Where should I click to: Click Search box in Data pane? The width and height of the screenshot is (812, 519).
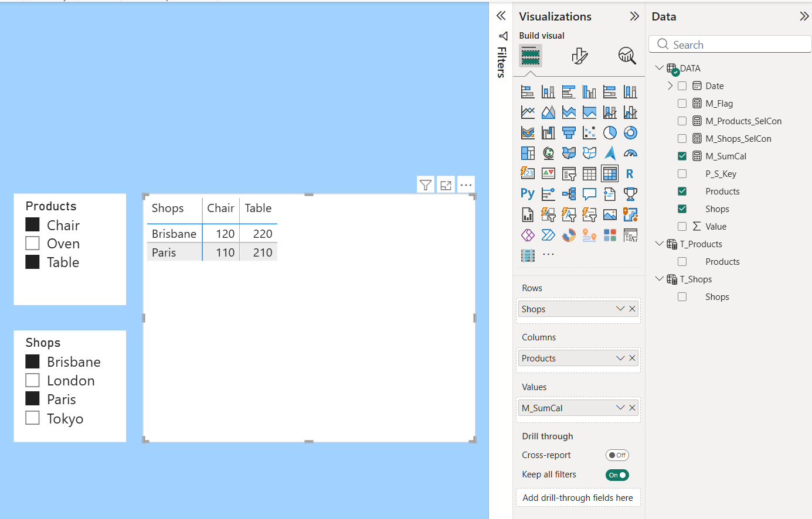[x=730, y=45]
